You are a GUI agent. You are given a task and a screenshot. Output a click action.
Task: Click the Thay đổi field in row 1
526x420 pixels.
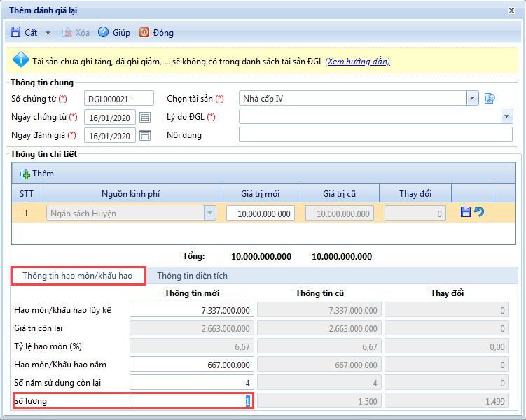[415, 213]
